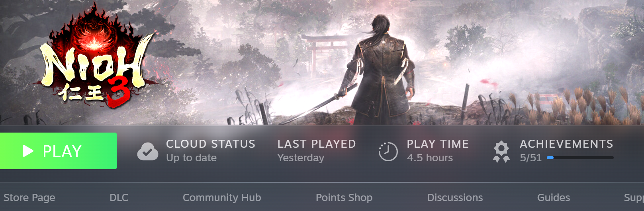Viewport: 644px width, 211px height.
Task: Click the achievements ribbon badge icon
Action: coord(501,152)
